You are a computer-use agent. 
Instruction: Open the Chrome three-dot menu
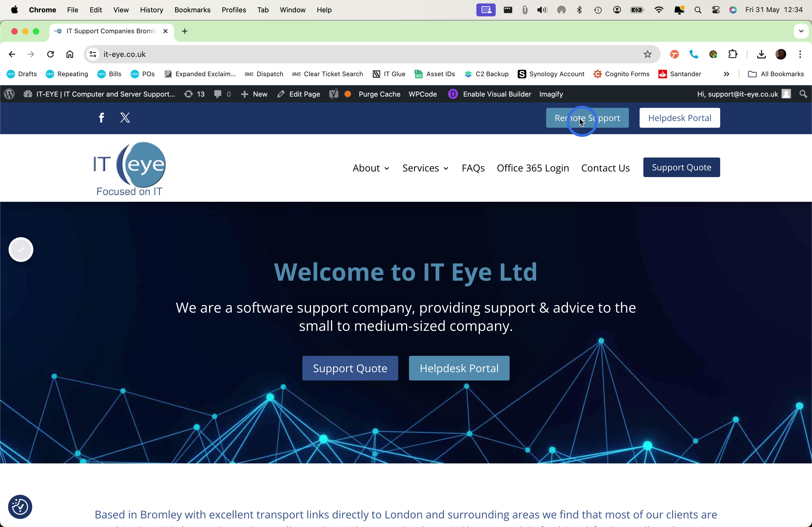click(x=800, y=54)
